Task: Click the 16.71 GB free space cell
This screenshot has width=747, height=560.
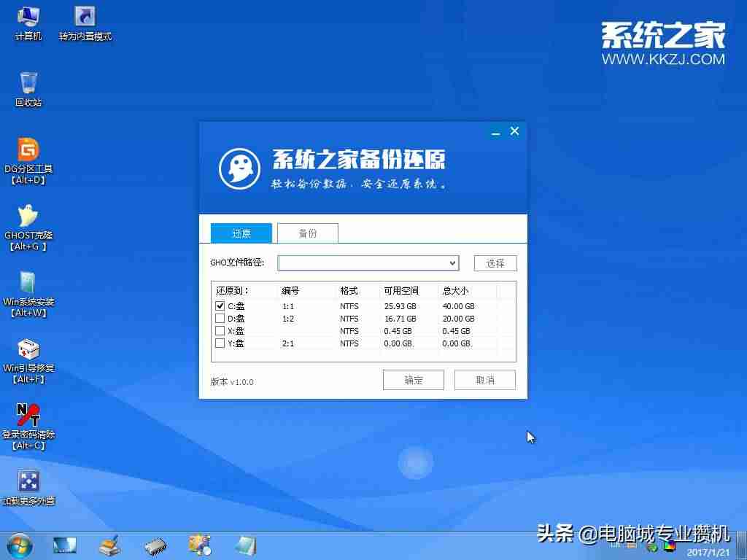Action: (400, 319)
